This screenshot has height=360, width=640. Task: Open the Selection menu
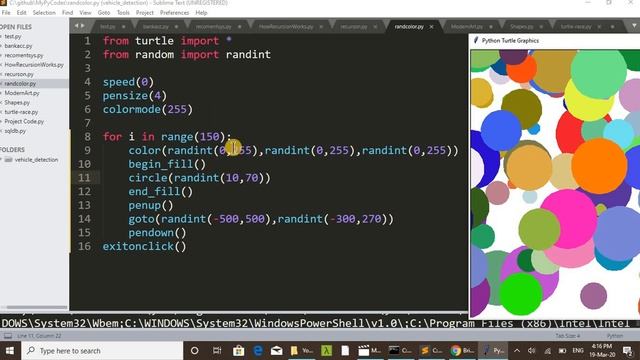pos(44,13)
